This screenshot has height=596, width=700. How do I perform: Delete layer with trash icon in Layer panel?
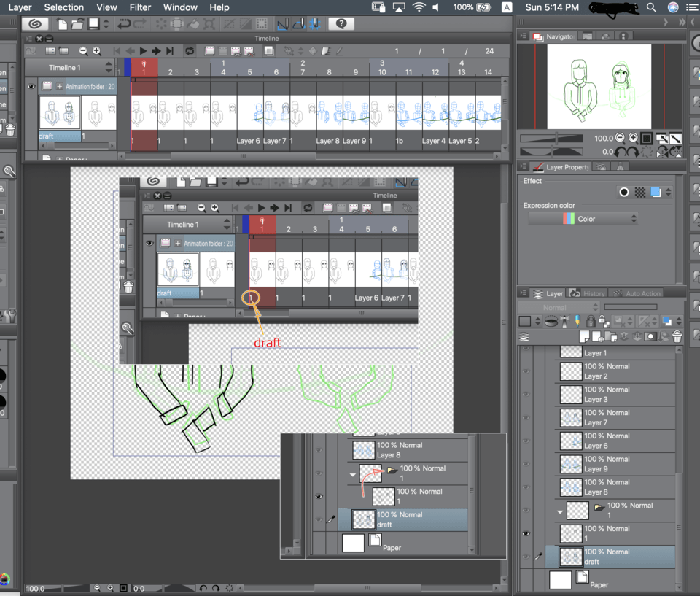coord(677,336)
